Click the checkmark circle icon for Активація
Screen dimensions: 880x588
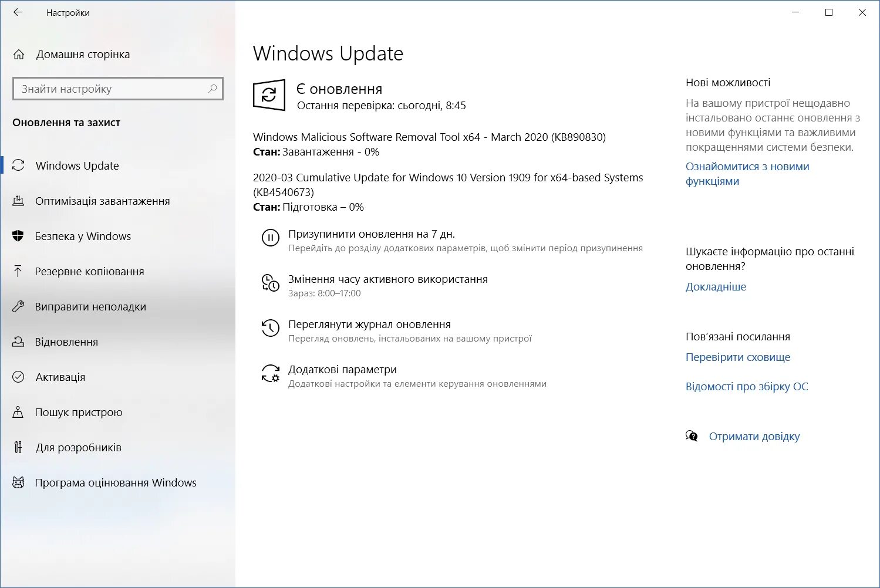[x=18, y=377]
